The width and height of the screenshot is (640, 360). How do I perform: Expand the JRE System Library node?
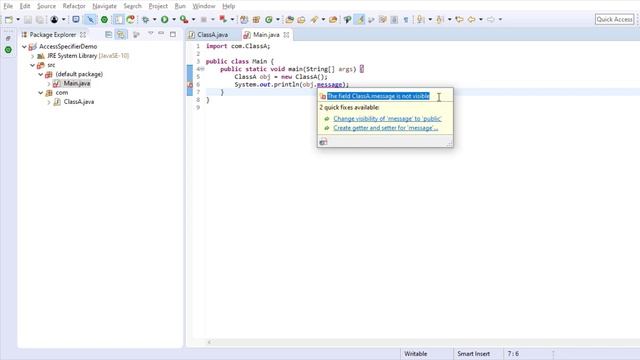click(33, 56)
